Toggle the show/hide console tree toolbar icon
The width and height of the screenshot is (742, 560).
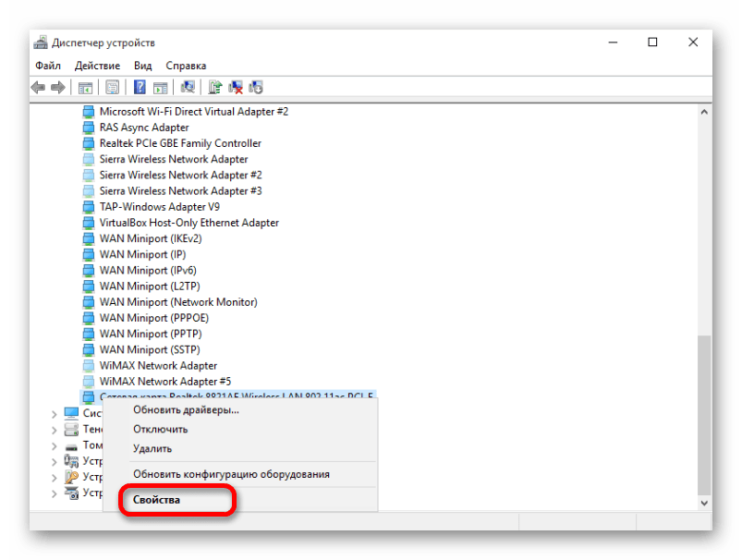85,88
